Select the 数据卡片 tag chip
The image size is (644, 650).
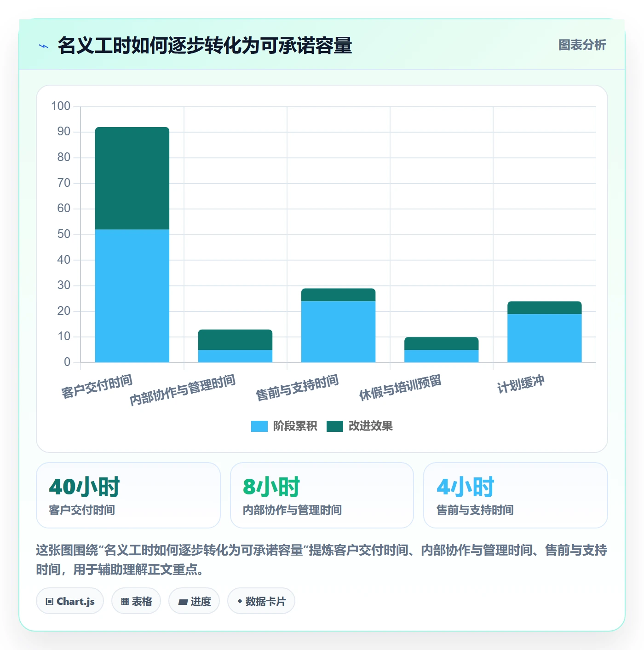261,601
